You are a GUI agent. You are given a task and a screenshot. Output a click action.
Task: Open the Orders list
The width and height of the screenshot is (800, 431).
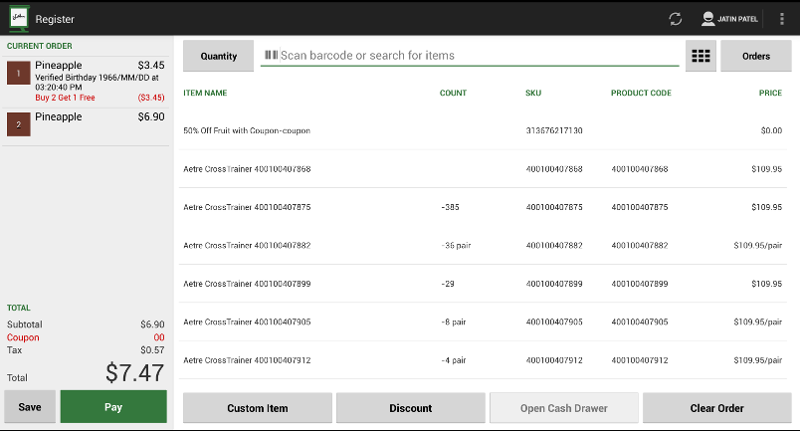click(756, 56)
